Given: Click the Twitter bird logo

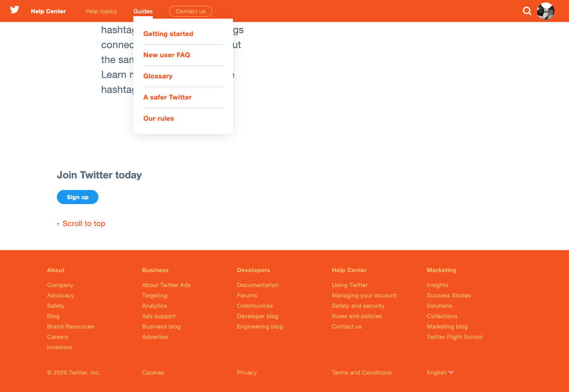Looking at the screenshot, I should (x=15, y=10).
